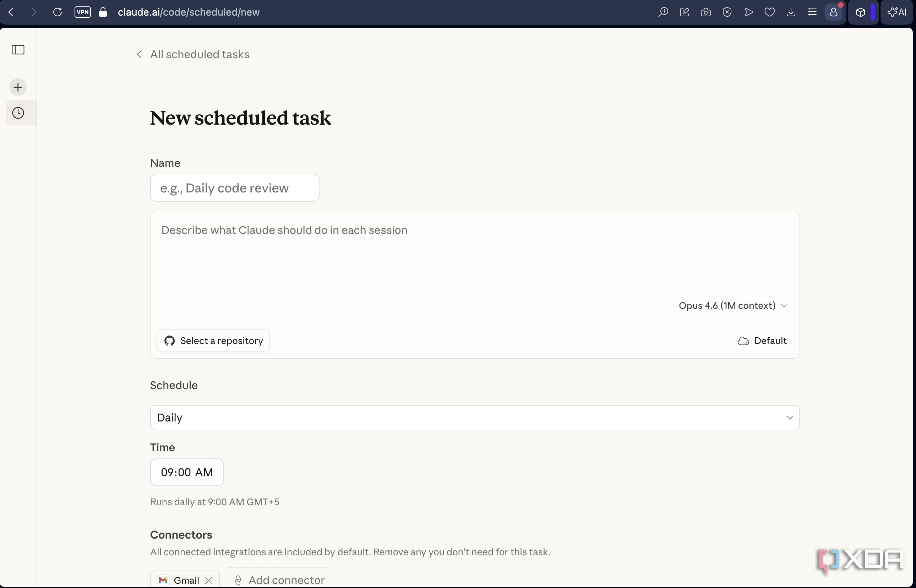Go back using browser back arrow
Screen dimensions: 916x588
click(11, 12)
